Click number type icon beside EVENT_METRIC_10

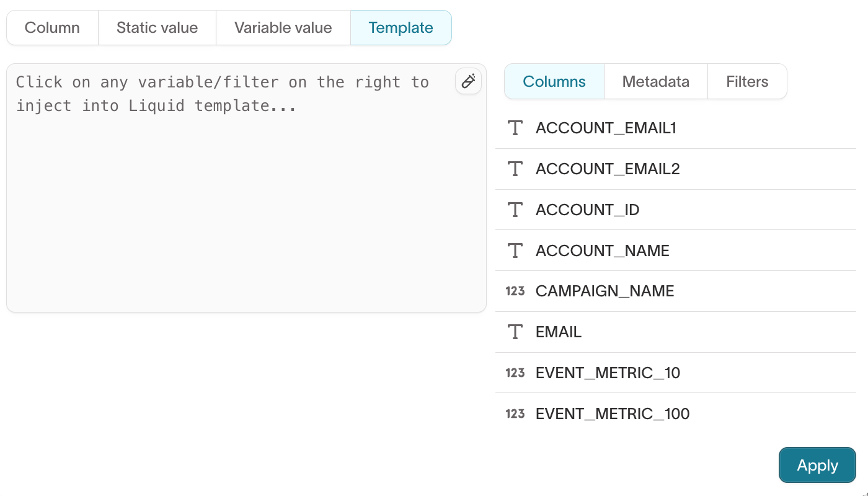click(x=515, y=373)
